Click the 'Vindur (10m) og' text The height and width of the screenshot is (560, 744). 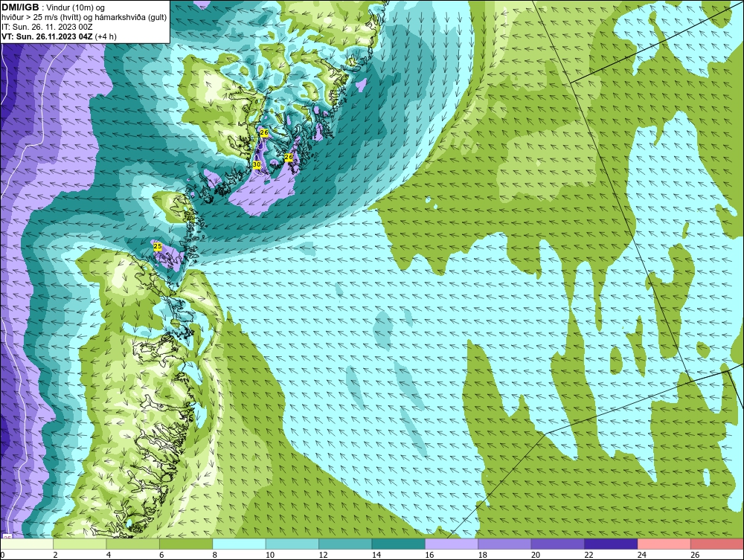(75, 8)
